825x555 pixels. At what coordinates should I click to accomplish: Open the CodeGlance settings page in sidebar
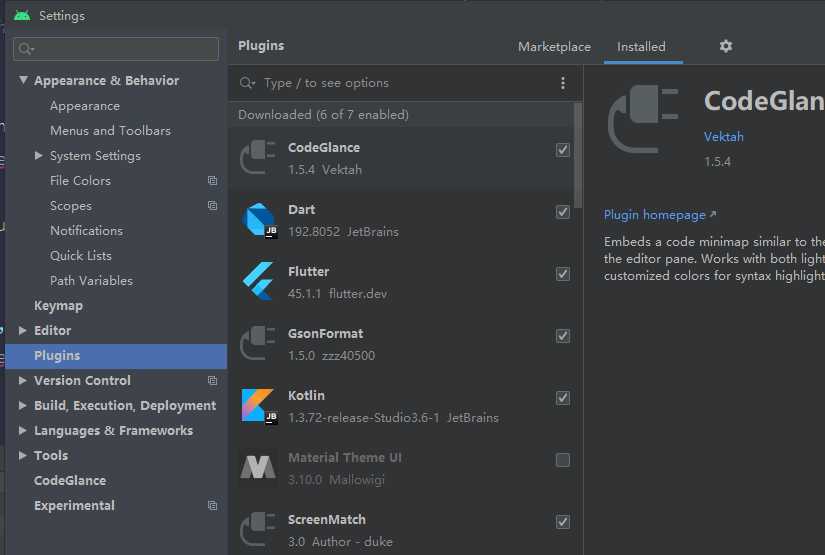pos(70,480)
